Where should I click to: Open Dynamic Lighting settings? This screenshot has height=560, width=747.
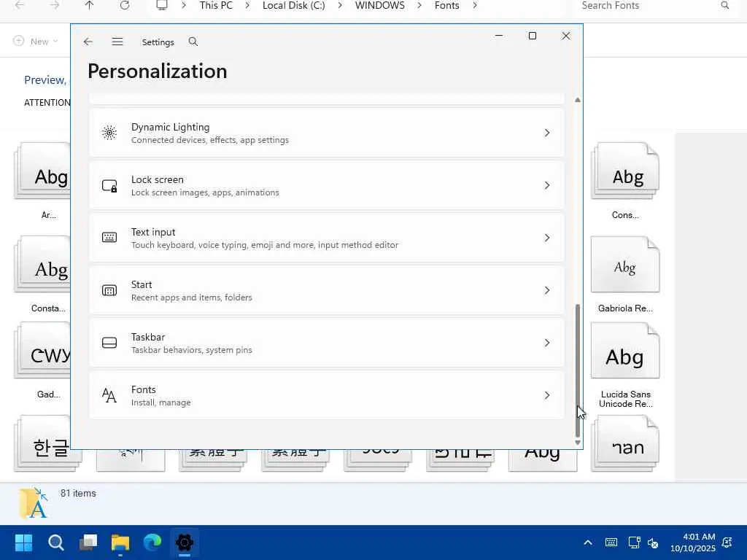pos(326,133)
